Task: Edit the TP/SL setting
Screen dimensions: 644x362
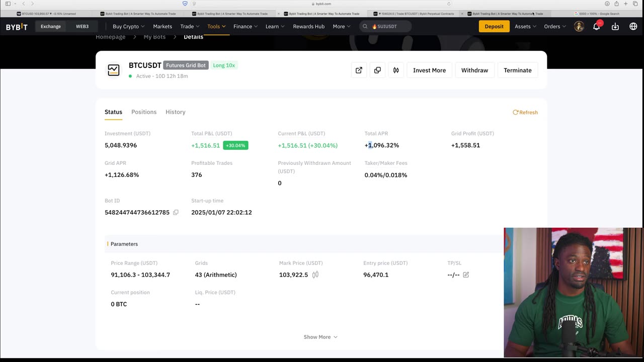Action: (x=466, y=275)
